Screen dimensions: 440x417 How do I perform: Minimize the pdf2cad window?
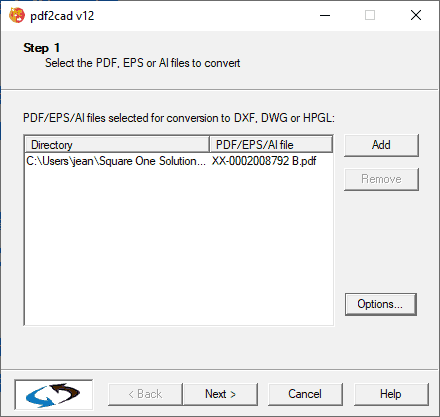tap(325, 15)
